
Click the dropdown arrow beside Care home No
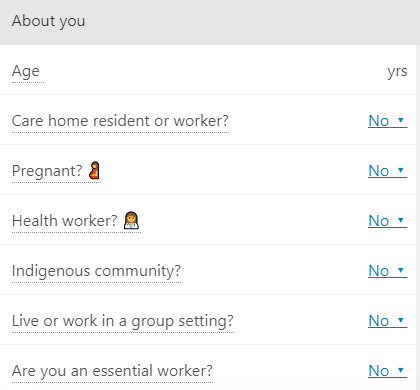(x=401, y=120)
